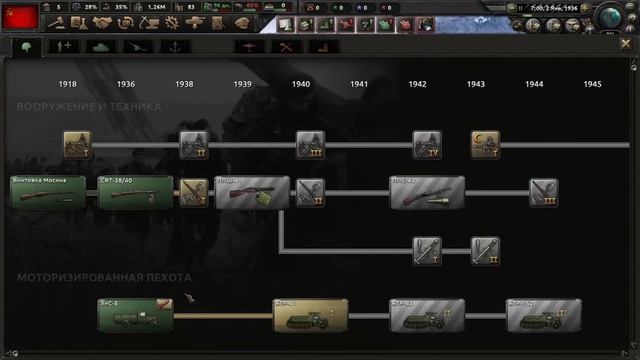Select the ППС-43 technology card

pos(427,193)
